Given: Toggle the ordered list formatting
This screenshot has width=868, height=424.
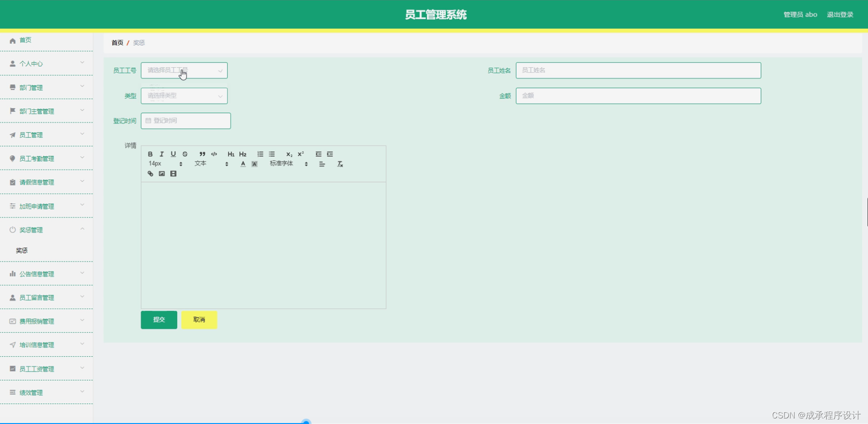Looking at the screenshot, I should point(260,154).
